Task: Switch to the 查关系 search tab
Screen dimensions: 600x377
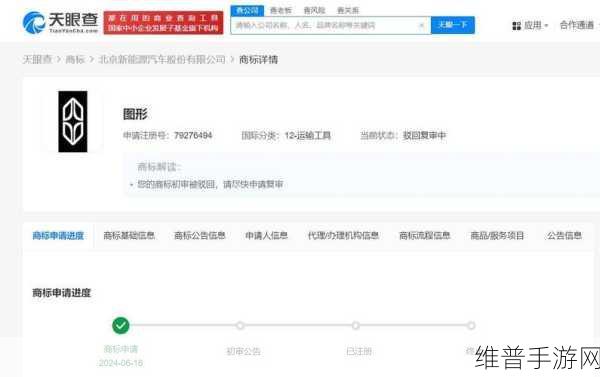Action: tap(348, 10)
